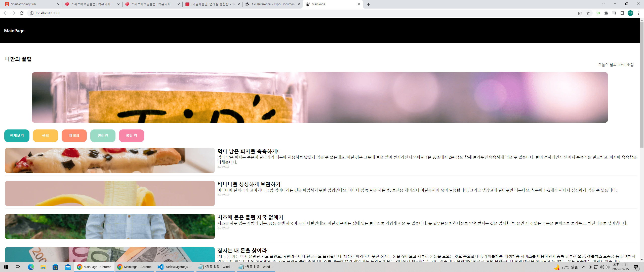
Task: Share this page via the share icon
Action: coord(580,13)
